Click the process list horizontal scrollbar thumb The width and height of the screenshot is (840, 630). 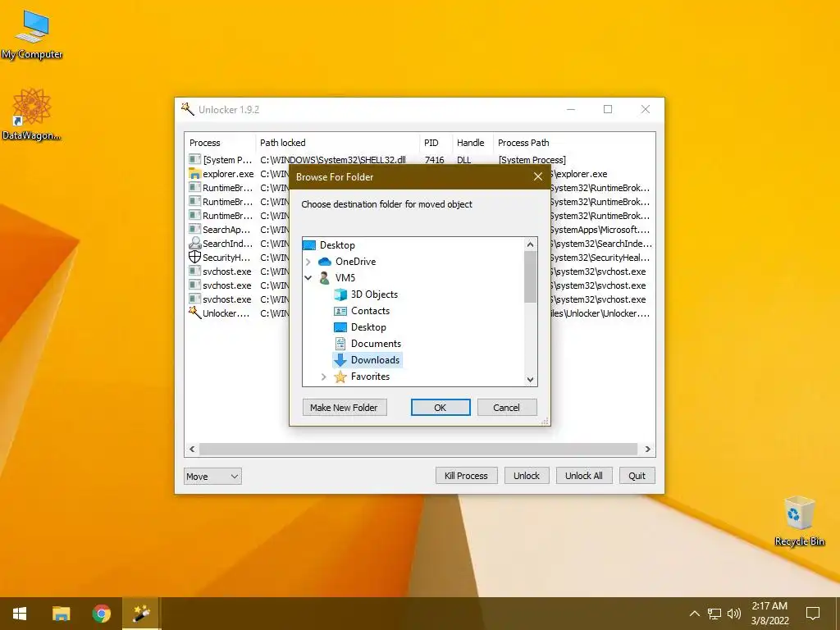pos(418,450)
